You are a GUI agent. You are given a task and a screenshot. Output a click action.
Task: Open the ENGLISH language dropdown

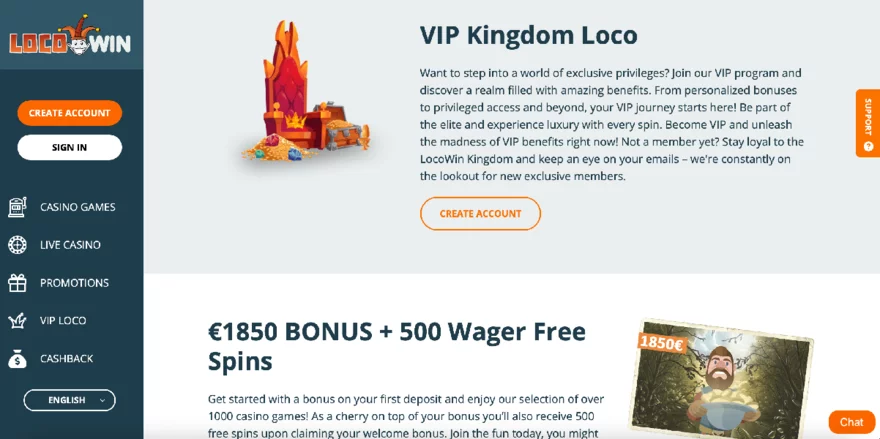point(70,400)
